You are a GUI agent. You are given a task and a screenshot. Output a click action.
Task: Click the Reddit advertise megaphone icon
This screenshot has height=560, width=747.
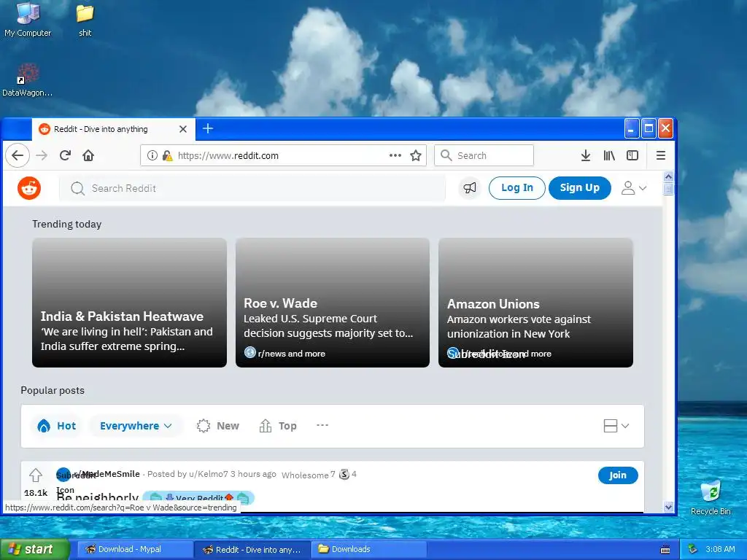pyautogui.click(x=470, y=188)
